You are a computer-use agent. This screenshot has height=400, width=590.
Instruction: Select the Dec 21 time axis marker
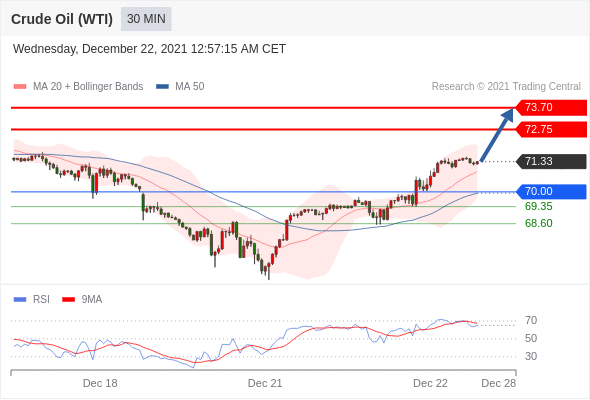(x=265, y=383)
